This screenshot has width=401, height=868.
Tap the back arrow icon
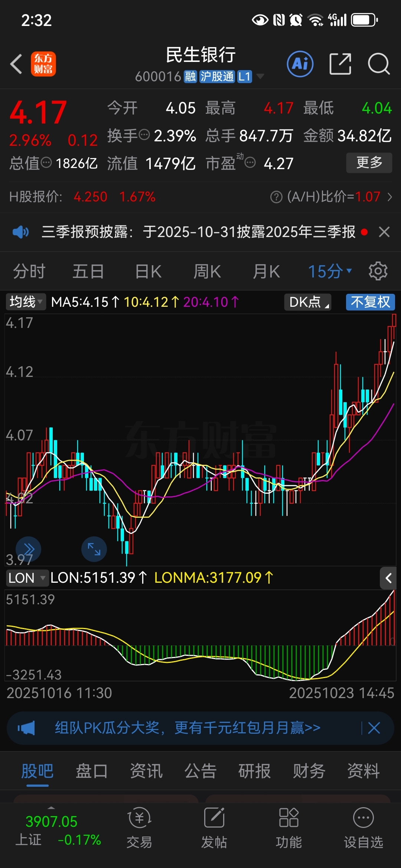(x=16, y=64)
